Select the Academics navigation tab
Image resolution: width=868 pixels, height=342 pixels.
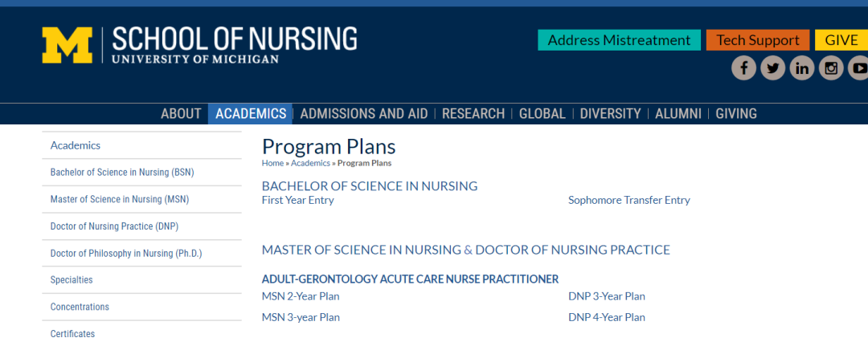coord(250,114)
